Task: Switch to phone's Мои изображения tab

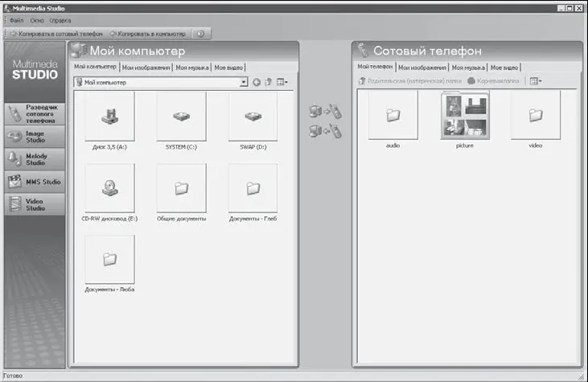Action: pos(422,68)
